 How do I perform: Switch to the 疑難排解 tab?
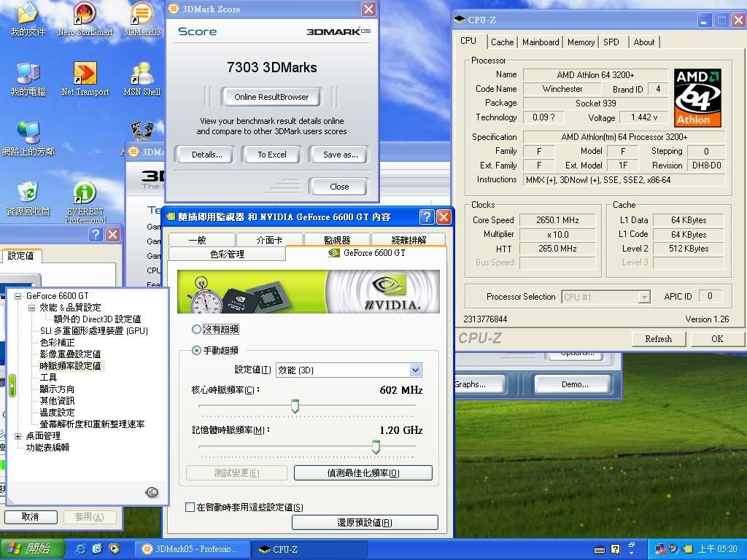click(x=409, y=240)
